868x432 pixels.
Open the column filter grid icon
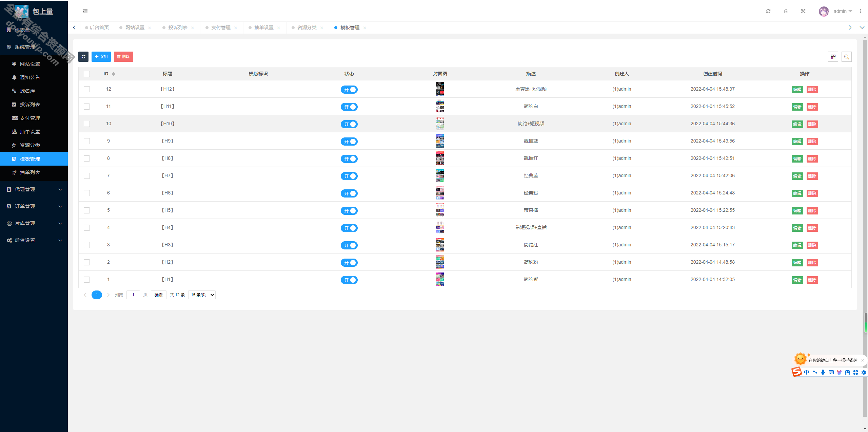[833, 57]
